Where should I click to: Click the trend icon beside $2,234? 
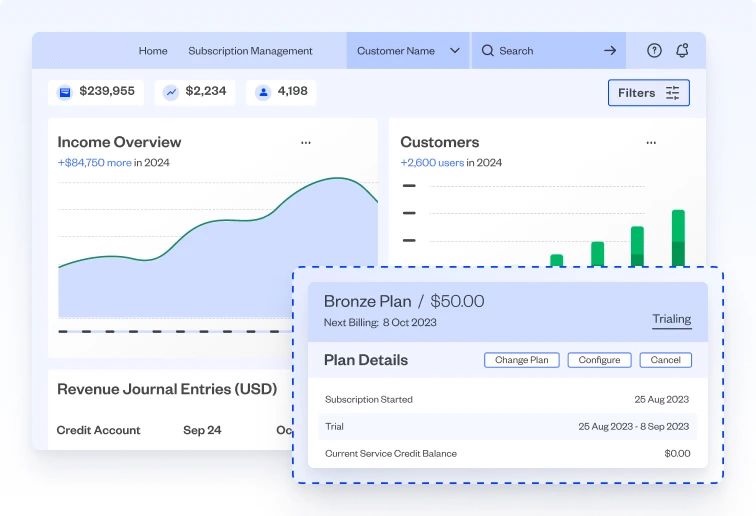[x=170, y=92]
